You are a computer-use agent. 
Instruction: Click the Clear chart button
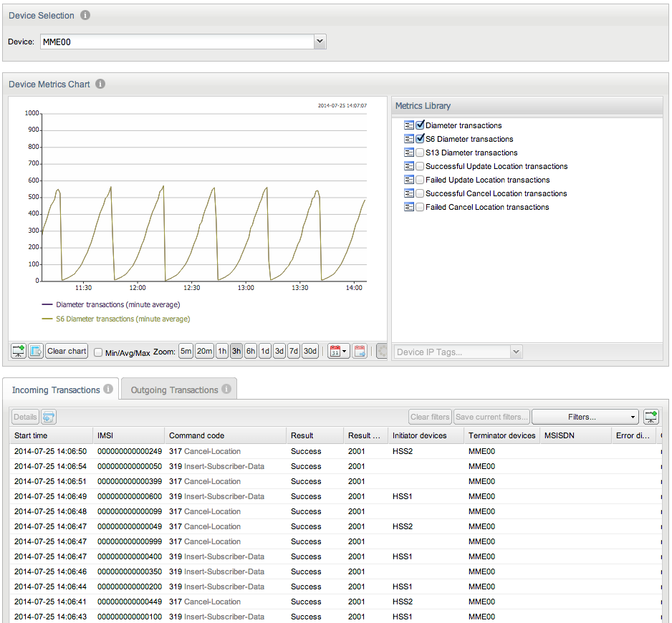pyautogui.click(x=67, y=351)
